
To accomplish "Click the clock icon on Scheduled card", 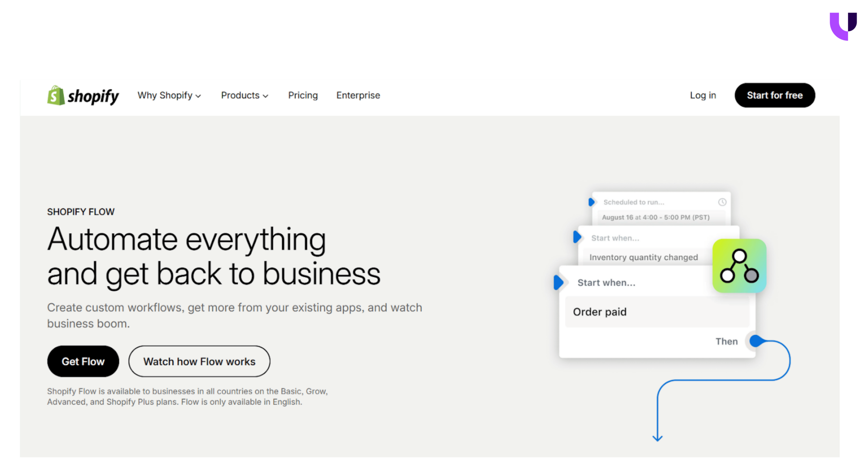I will click(x=722, y=202).
